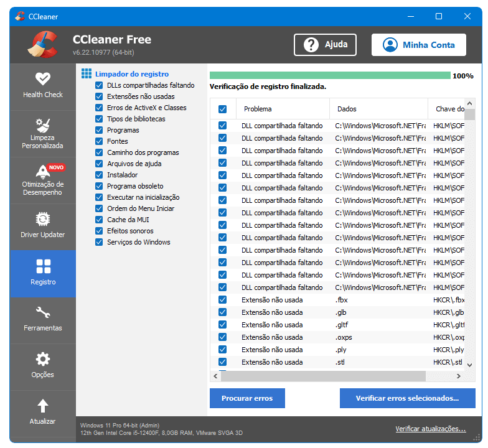Select the Registro grid icon

click(x=44, y=266)
